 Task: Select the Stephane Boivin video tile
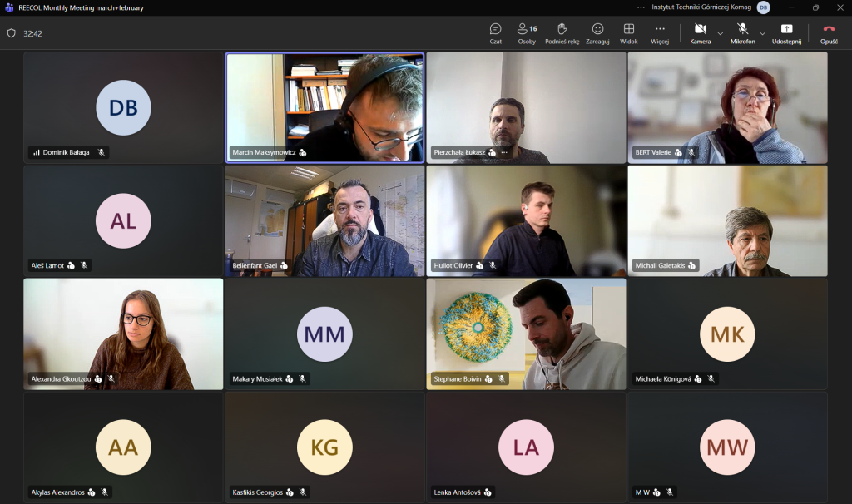point(526,333)
